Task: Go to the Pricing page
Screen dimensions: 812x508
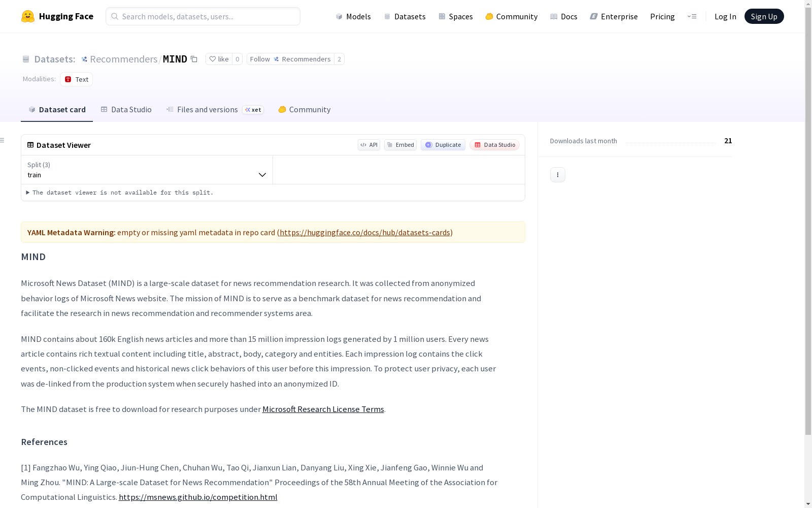Action: [662, 16]
